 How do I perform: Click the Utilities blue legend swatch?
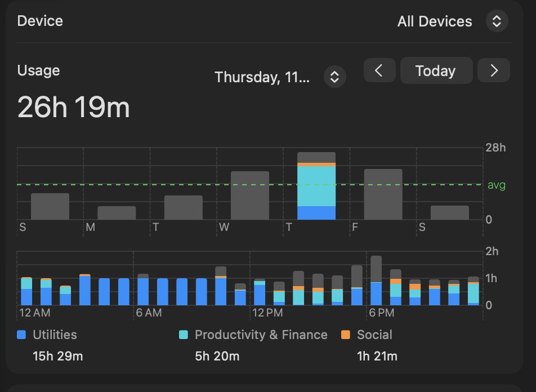click(21, 335)
